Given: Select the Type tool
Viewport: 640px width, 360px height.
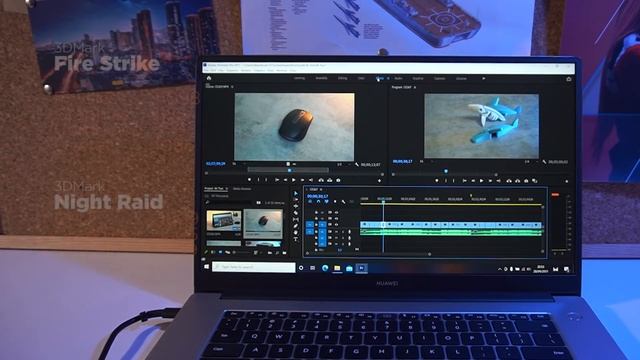Looking at the screenshot, I should click(x=296, y=239).
